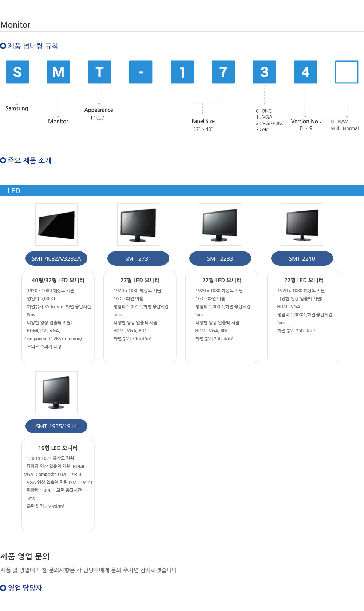Click the 'Monitor' label under M
The image size is (364, 611).
click(x=58, y=122)
